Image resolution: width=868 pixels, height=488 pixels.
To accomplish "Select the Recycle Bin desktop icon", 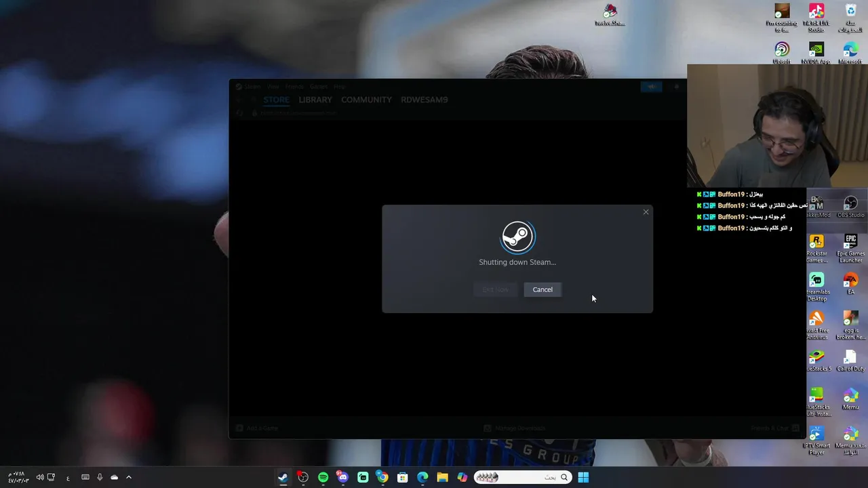I will [850, 18].
